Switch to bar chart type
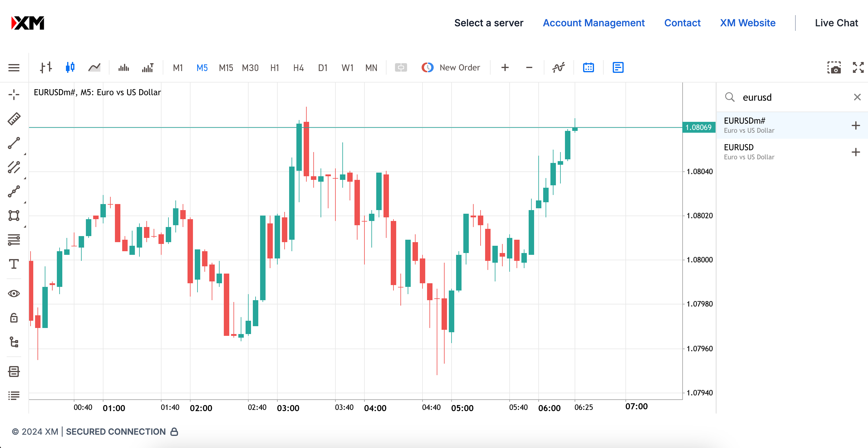868x448 pixels. (46, 67)
